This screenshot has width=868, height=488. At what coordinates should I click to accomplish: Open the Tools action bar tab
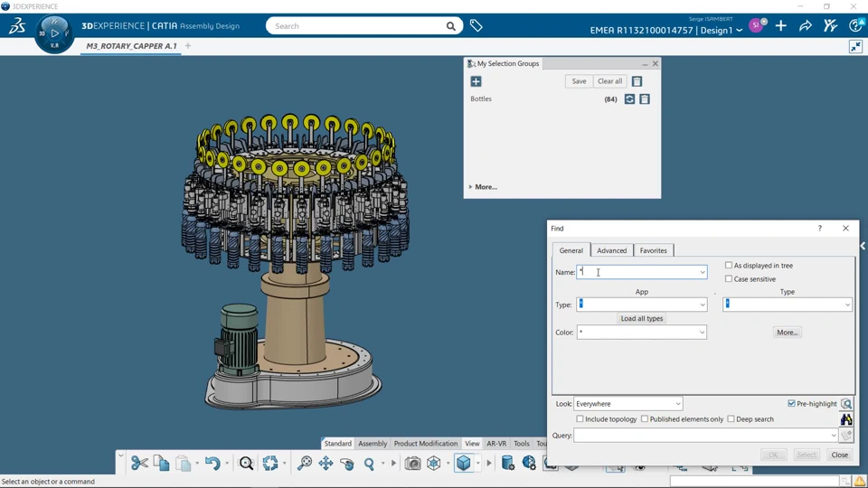(522, 443)
